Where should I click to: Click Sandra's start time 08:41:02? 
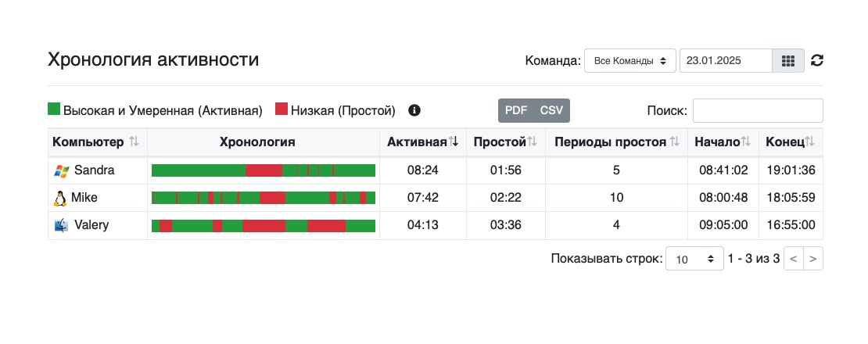point(723,170)
